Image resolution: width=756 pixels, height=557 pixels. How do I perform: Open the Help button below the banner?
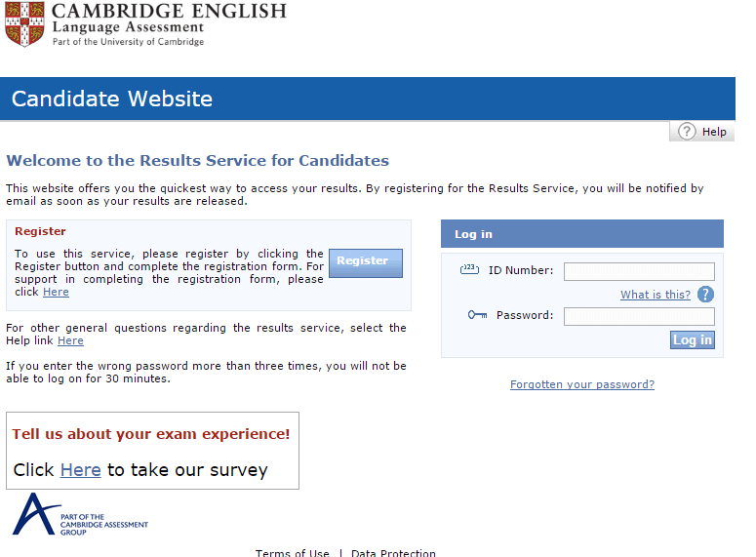pyautogui.click(x=702, y=131)
